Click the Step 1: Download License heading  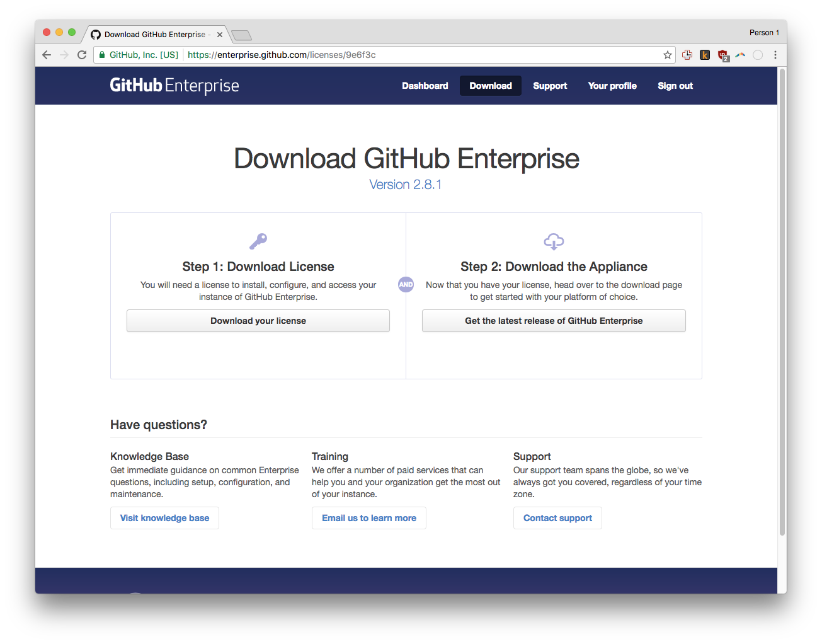tap(258, 267)
